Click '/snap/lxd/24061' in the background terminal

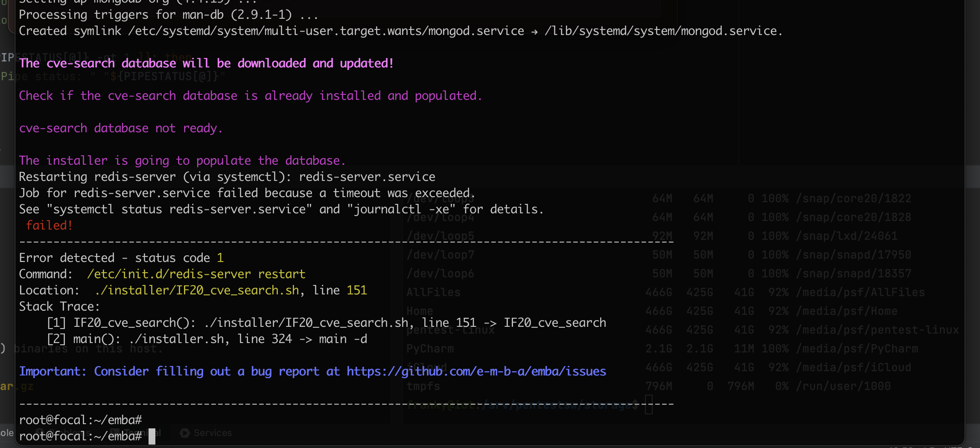[847, 236]
